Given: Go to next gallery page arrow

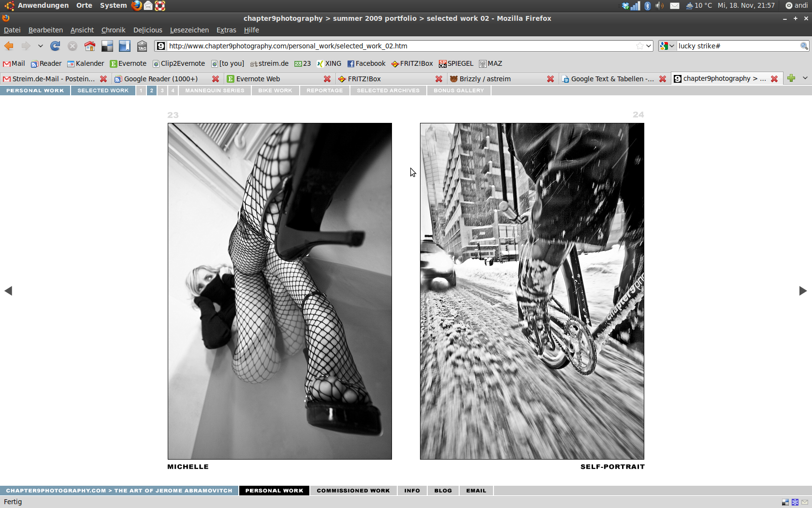Looking at the screenshot, I should (803, 291).
